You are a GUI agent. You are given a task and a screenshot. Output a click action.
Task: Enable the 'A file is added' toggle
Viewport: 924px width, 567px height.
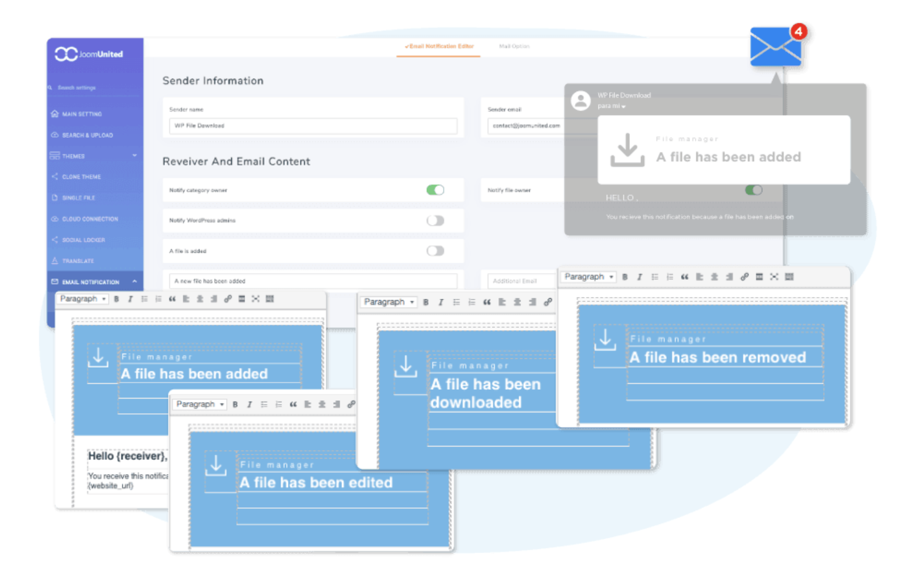(436, 251)
